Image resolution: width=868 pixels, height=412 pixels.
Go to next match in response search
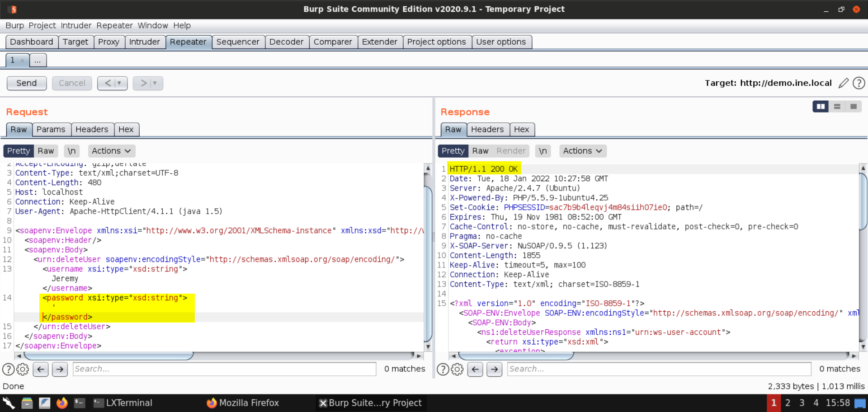[494, 369]
